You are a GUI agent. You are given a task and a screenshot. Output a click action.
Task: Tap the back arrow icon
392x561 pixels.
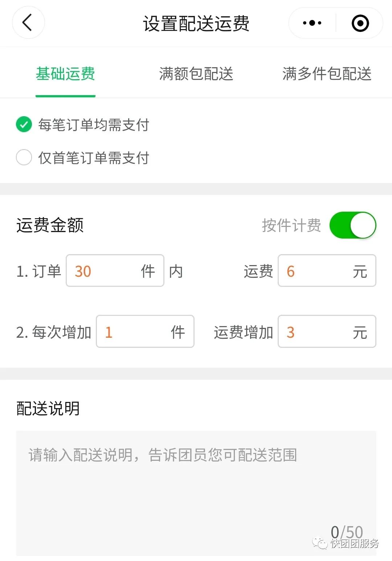[x=28, y=23]
